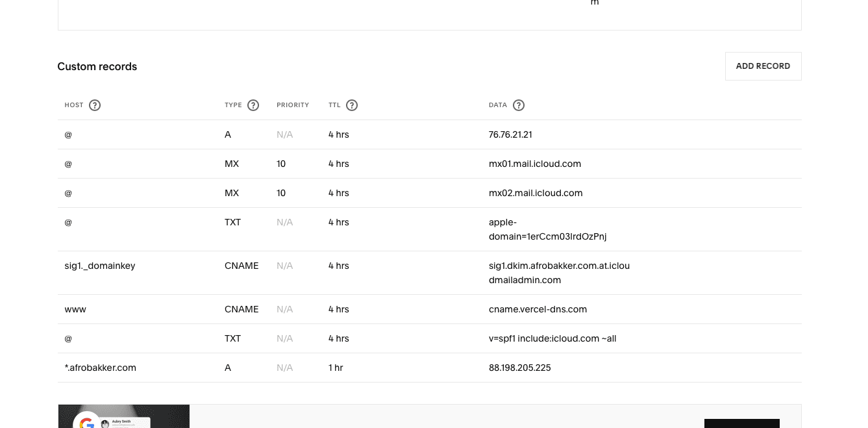Open the cname.vercel-dns.com data value
Image resolution: width=868 pixels, height=428 pixels.
point(538,309)
